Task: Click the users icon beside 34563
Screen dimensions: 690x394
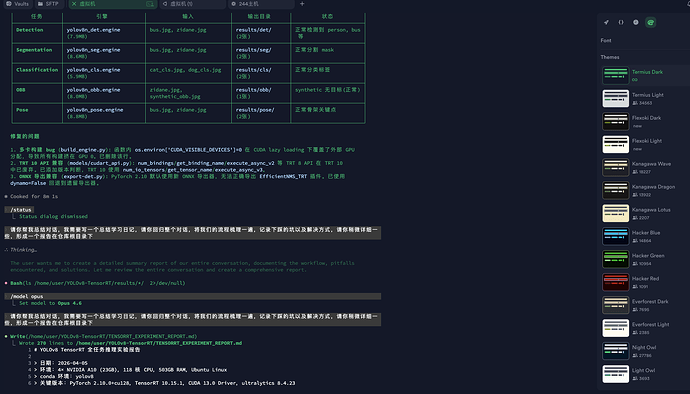Action: [x=635, y=103]
